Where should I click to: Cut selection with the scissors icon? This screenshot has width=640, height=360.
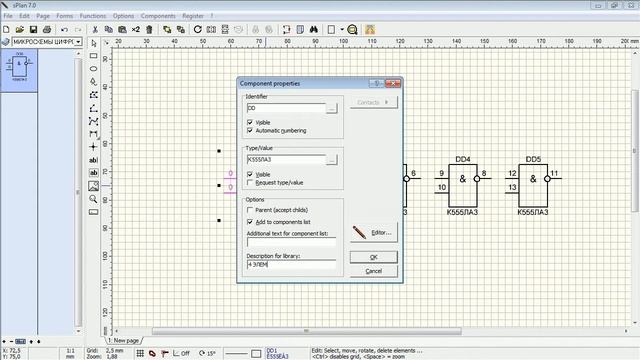point(95,29)
